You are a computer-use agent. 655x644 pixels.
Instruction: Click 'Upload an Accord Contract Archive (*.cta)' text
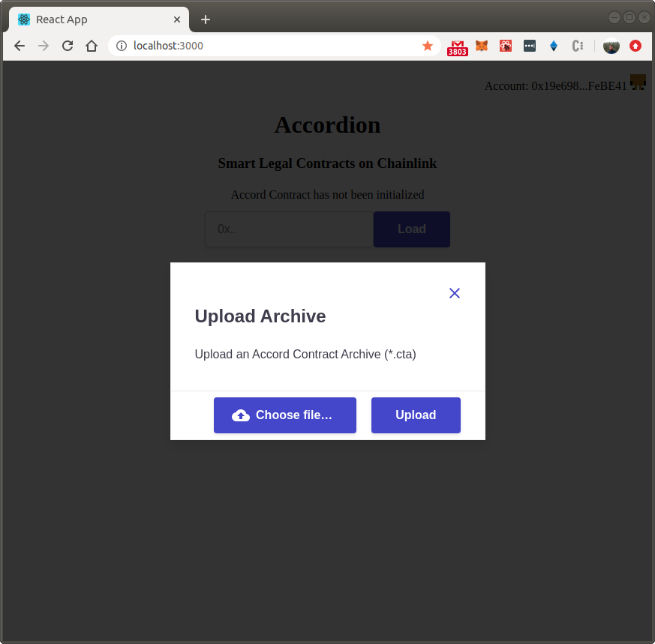point(305,354)
